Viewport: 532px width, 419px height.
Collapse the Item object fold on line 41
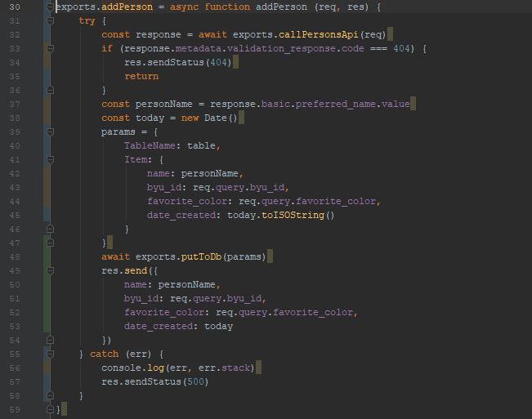click(50, 159)
